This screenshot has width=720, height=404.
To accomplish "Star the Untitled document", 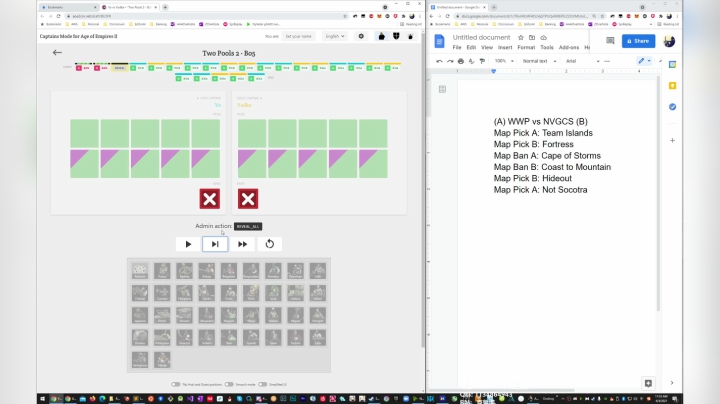I will tap(521, 38).
